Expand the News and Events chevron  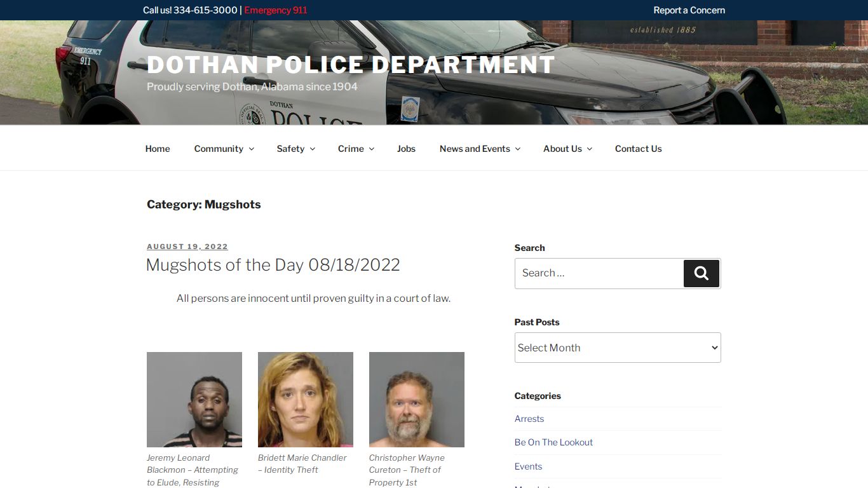[x=518, y=149]
